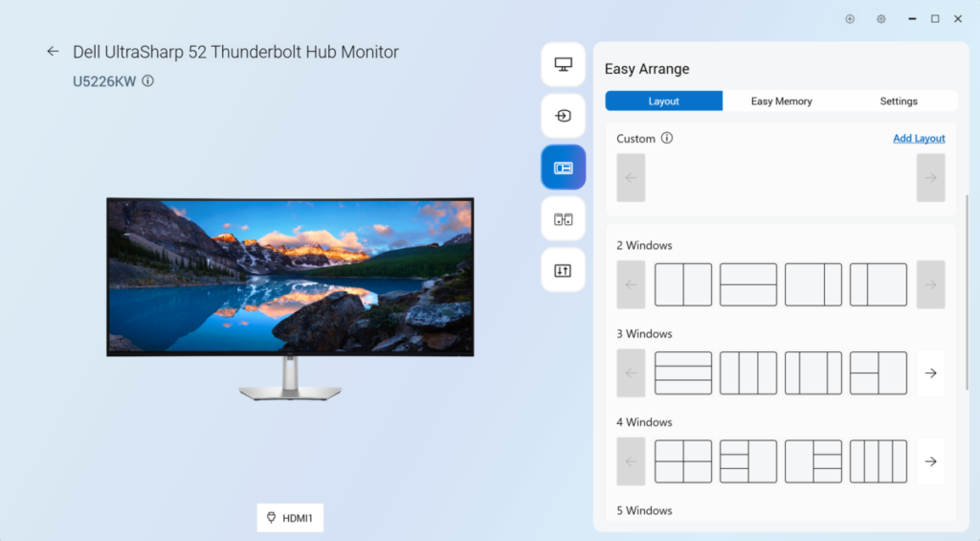Image resolution: width=980 pixels, height=541 pixels.
Task: Minimize the Dell Display Manager window
Action: pos(912,19)
